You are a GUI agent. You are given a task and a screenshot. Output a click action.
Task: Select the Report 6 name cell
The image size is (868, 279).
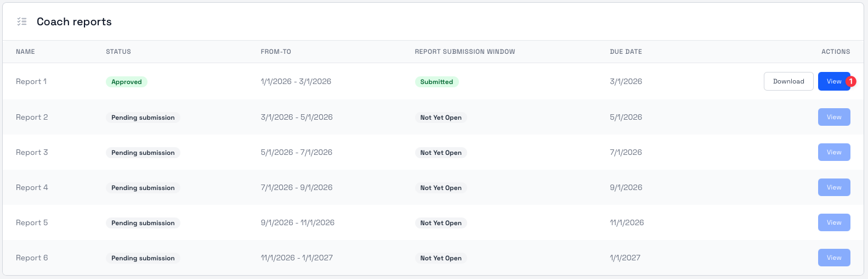(32, 258)
